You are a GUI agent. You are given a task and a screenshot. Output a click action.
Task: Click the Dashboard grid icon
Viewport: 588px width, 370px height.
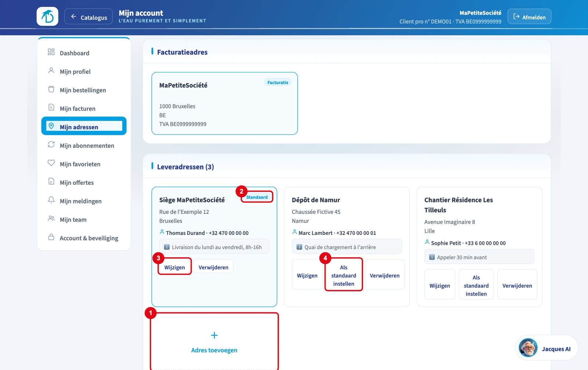point(51,52)
